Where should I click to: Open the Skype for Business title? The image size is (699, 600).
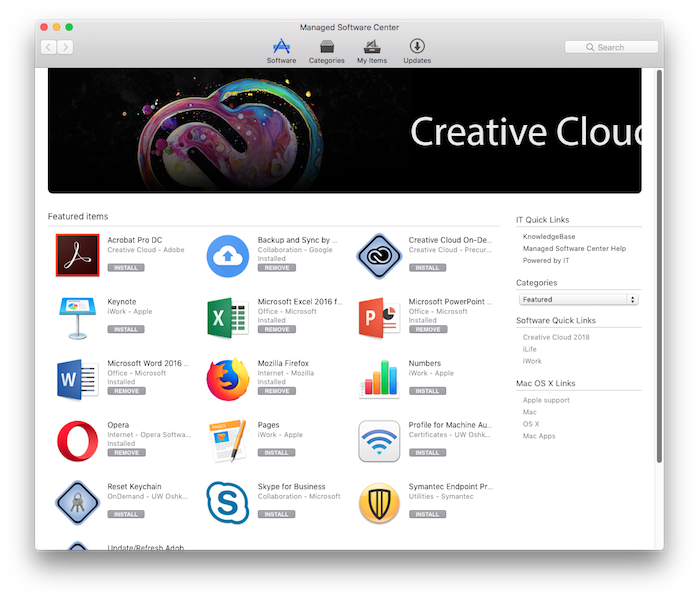coord(292,487)
